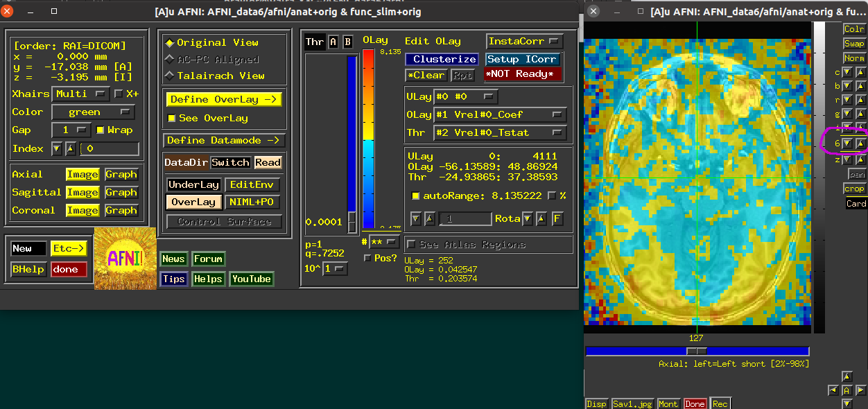Open the Sagittal Graph viewer
This screenshot has height=409, width=868.
(x=121, y=193)
